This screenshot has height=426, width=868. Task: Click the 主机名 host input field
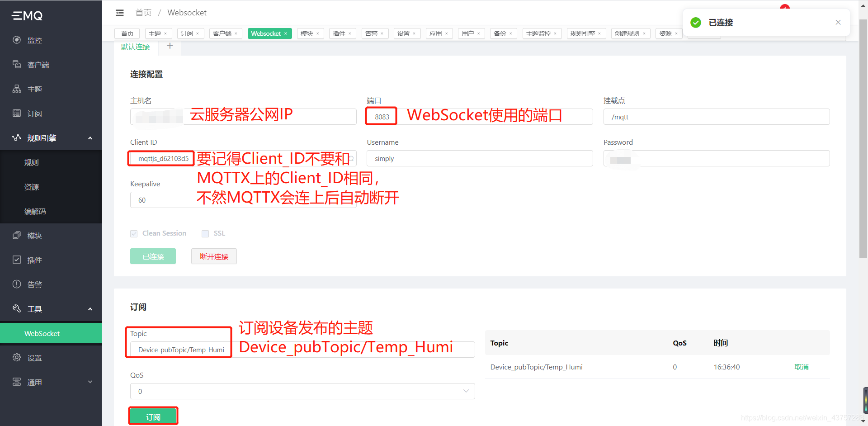[x=243, y=117]
